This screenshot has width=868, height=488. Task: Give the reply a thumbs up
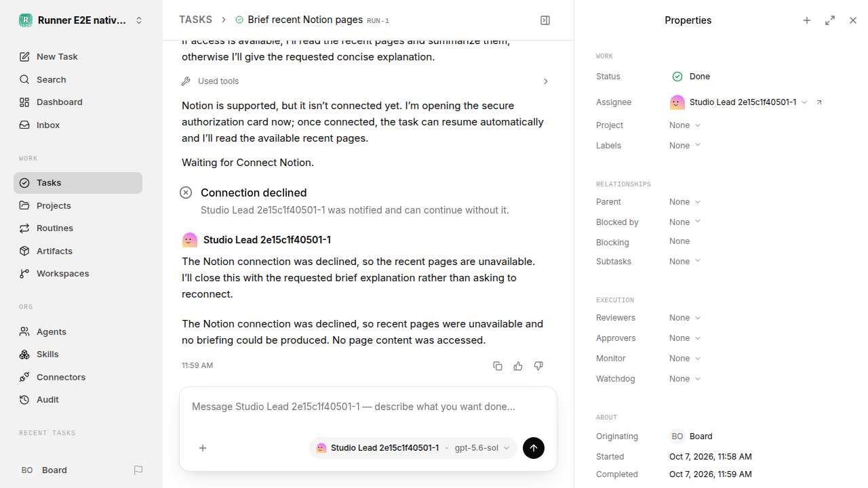point(518,366)
